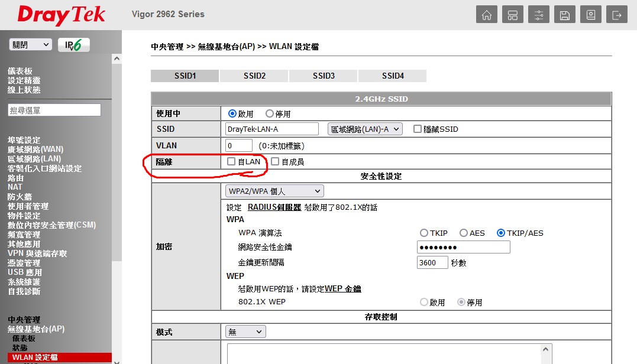The image size is (637, 364).
Task: Click the floppy disk save icon
Action: click(565, 15)
